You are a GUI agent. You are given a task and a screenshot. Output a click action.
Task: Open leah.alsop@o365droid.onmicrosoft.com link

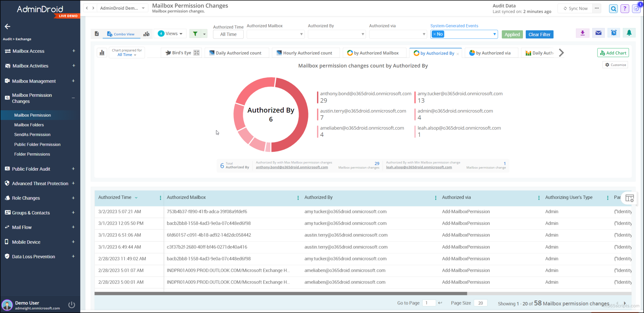pos(419,167)
